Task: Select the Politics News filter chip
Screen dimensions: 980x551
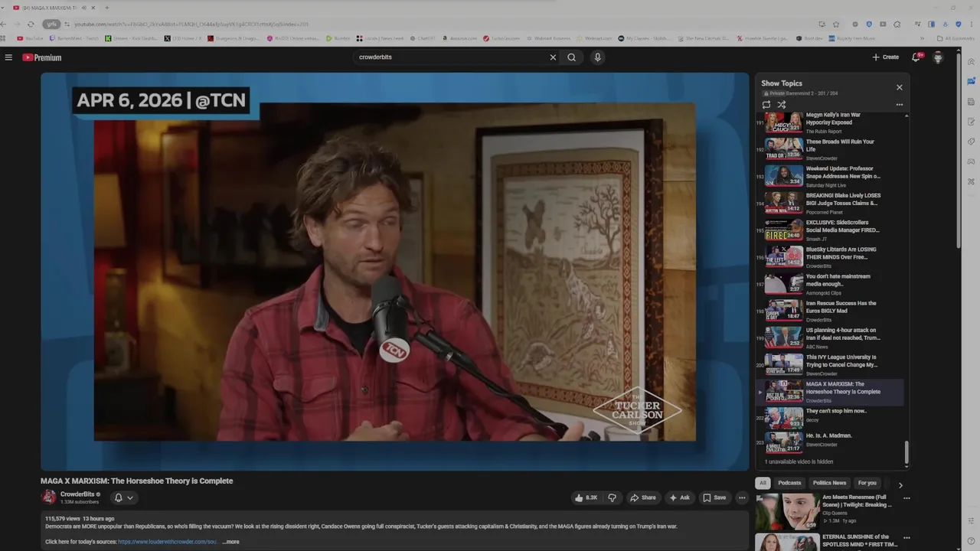Action: click(x=829, y=483)
